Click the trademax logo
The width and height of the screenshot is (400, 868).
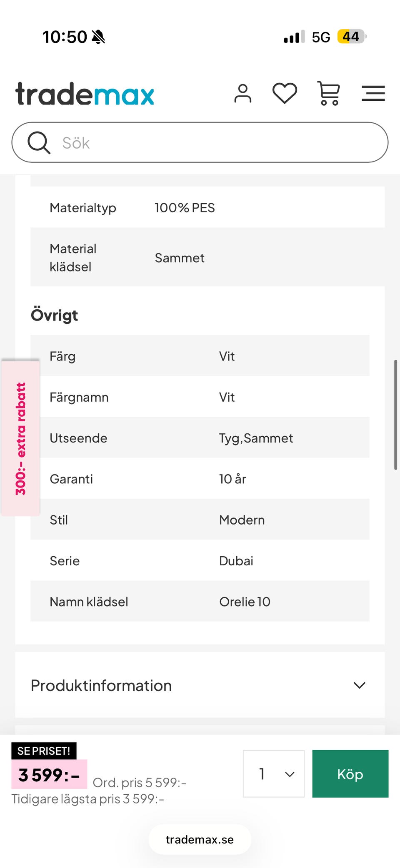pyautogui.click(x=85, y=94)
